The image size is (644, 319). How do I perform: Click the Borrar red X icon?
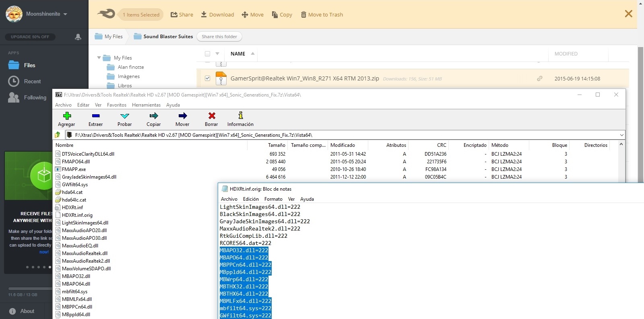click(x=212, y=116)
